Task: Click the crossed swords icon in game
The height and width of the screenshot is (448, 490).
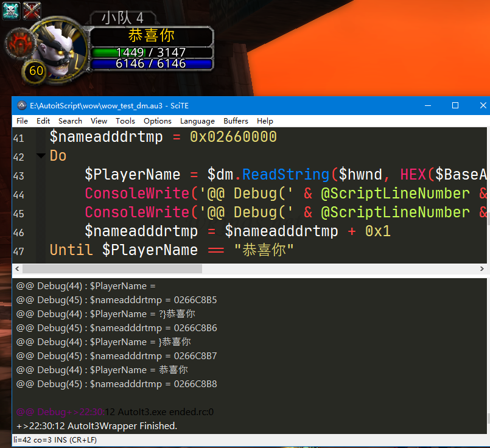Action: 32,10
